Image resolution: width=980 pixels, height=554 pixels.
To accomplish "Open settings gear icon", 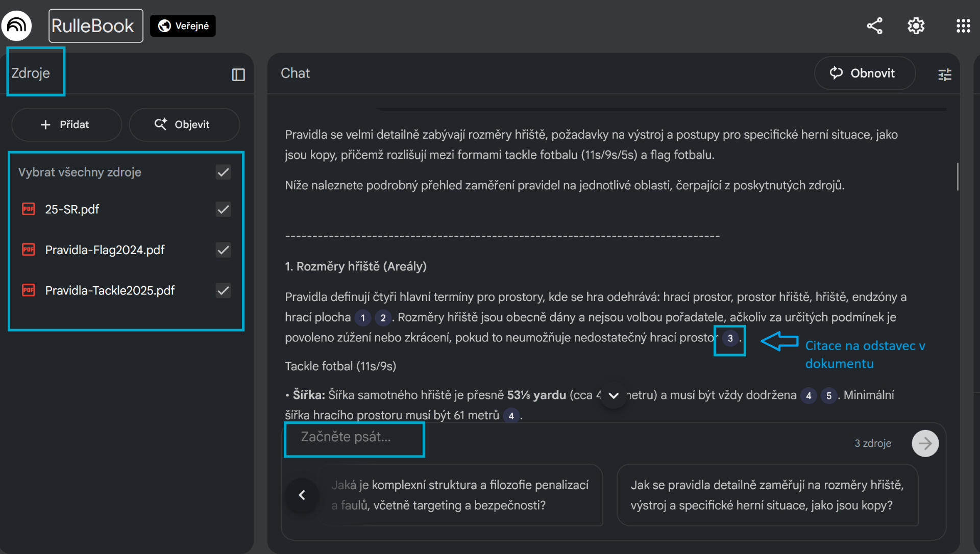I will click(916, 26).
